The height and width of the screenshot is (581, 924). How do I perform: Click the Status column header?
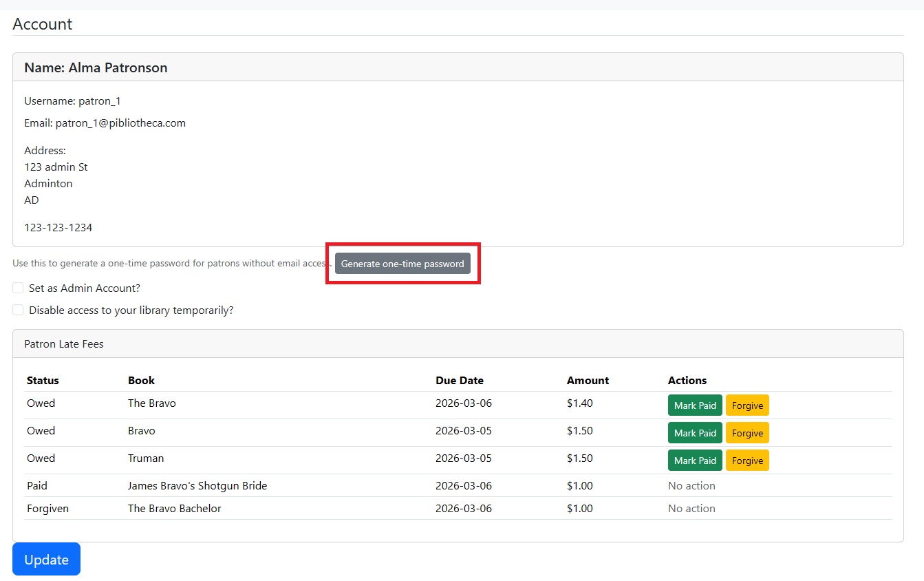(43, 380)
